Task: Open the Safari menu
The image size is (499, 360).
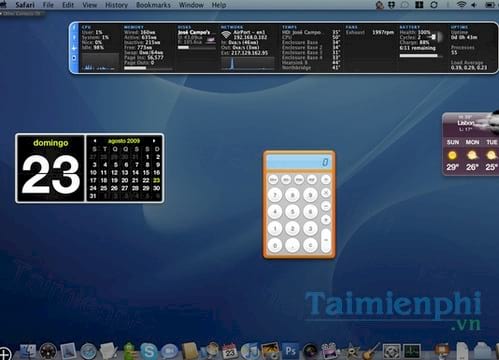Action: (25, 5)
